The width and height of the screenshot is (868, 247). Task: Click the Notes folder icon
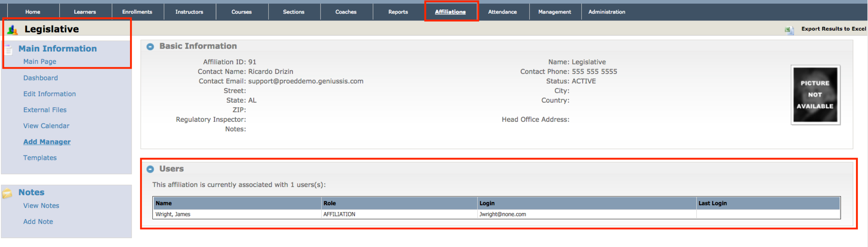coord(7,193)
